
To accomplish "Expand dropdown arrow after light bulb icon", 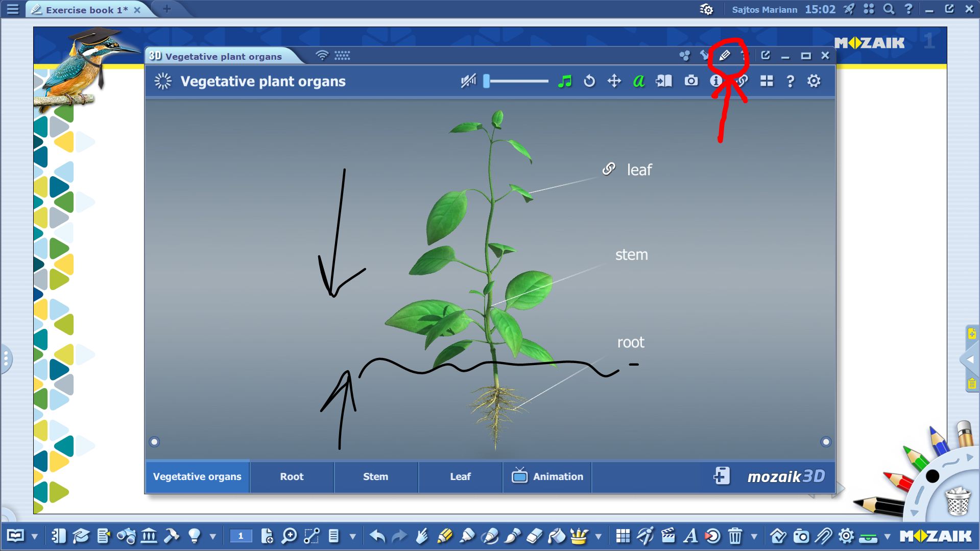I will coord(213,536).
